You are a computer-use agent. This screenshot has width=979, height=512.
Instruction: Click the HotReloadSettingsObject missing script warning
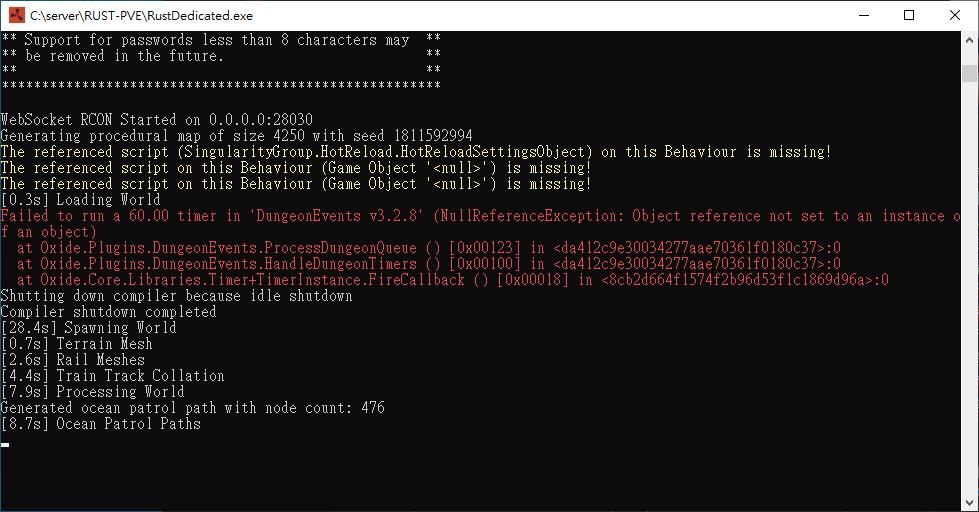point(416,152)
